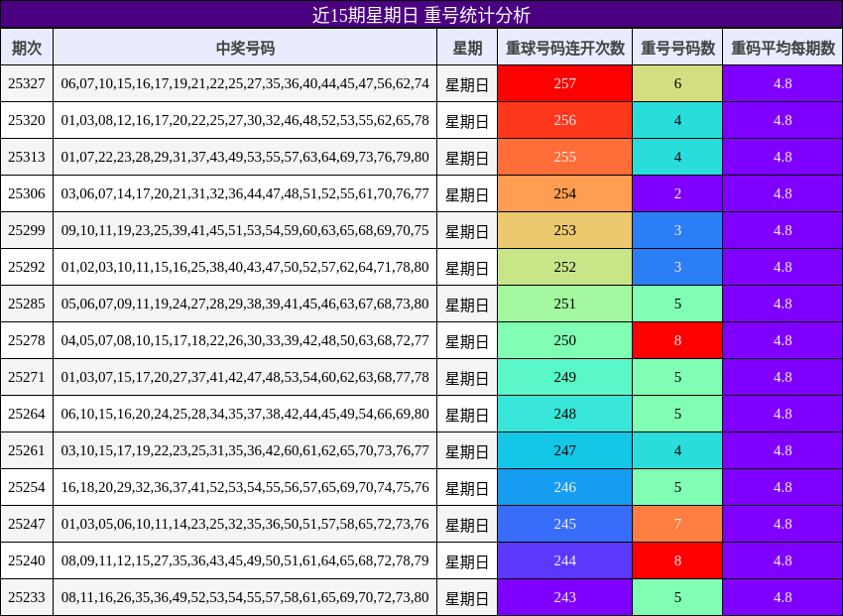843x616 pixels.
Task: Click the 星期 column header
Action: [466, 48]
